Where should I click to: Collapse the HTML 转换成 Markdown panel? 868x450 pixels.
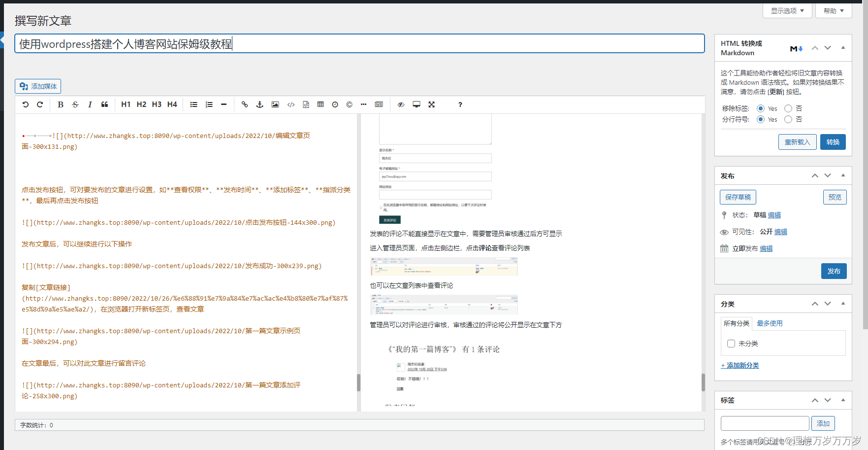pos(843,48)
